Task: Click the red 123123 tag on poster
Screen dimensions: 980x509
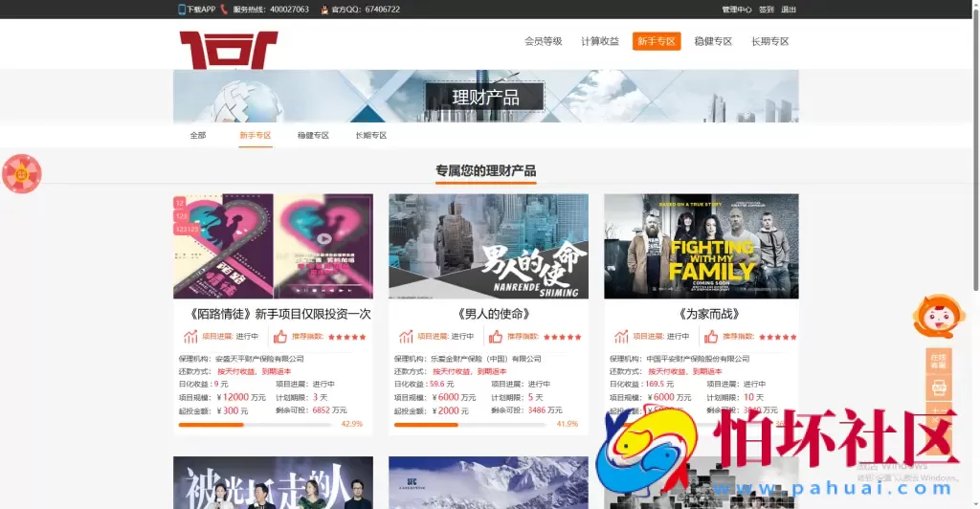Action: coord(187,230)
